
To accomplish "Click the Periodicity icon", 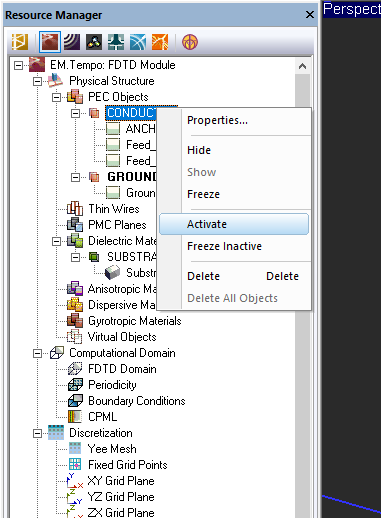I will coord(75,385).
